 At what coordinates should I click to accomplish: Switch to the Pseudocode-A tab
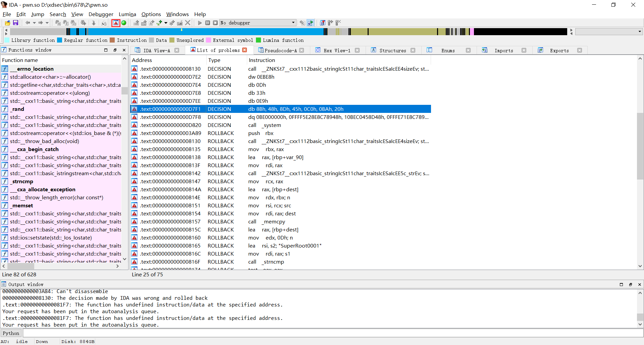280,51
